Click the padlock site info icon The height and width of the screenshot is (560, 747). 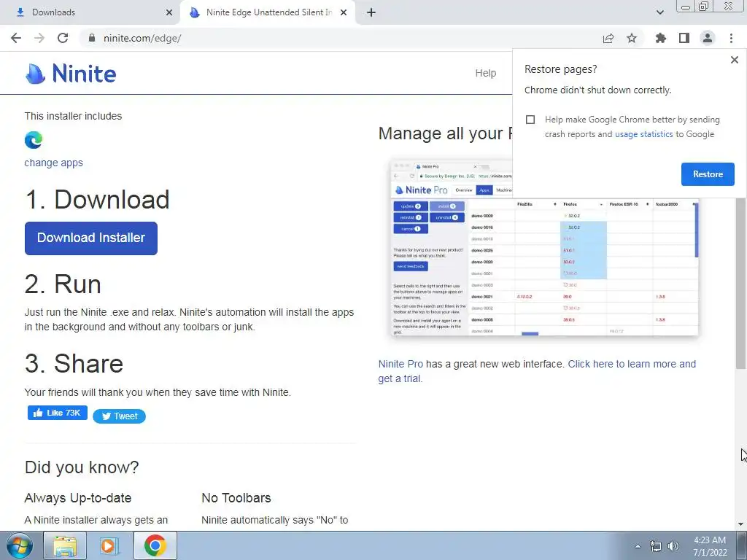pos(91,38)
